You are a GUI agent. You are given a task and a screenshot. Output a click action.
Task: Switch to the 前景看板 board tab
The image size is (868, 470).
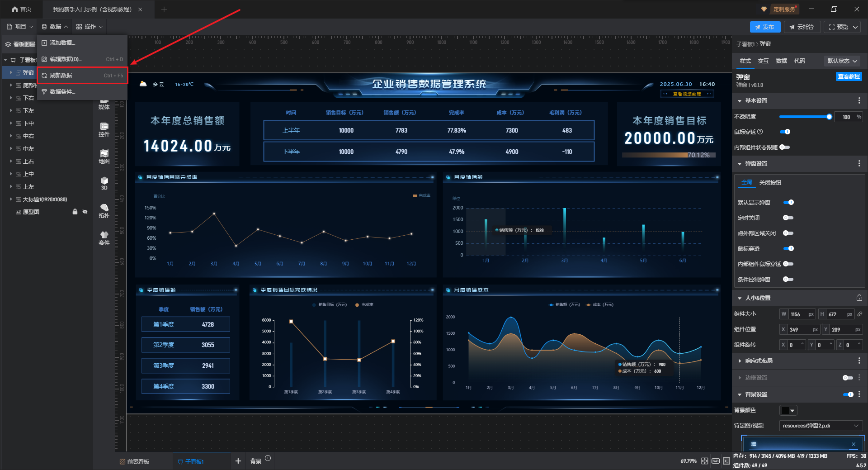(135, 461)
